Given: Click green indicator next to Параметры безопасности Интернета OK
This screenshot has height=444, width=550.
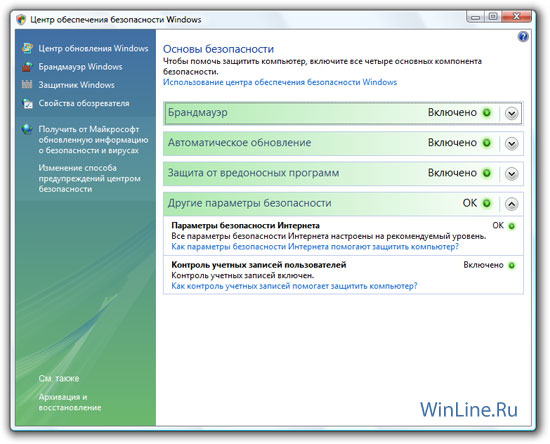Looking at the screenshot, I should pos(512,226).
